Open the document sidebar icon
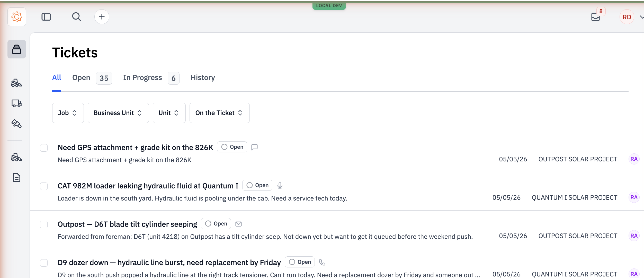 pyautogui.click(x=17, y=178)
